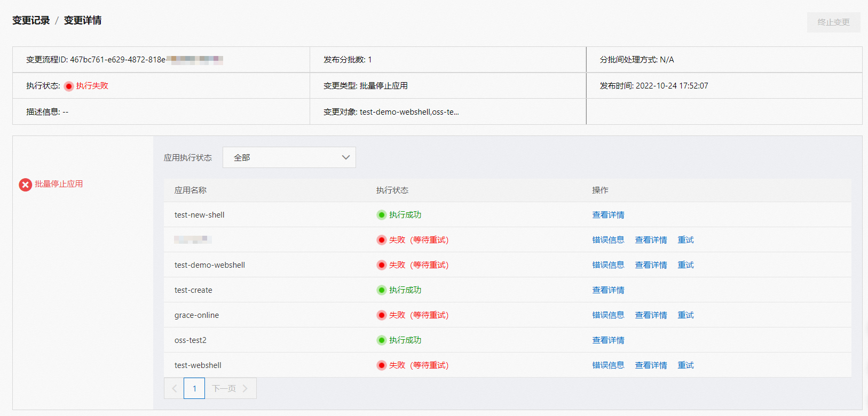
Task: Click the previous page arrow in pagination
Action: point(174,388)
